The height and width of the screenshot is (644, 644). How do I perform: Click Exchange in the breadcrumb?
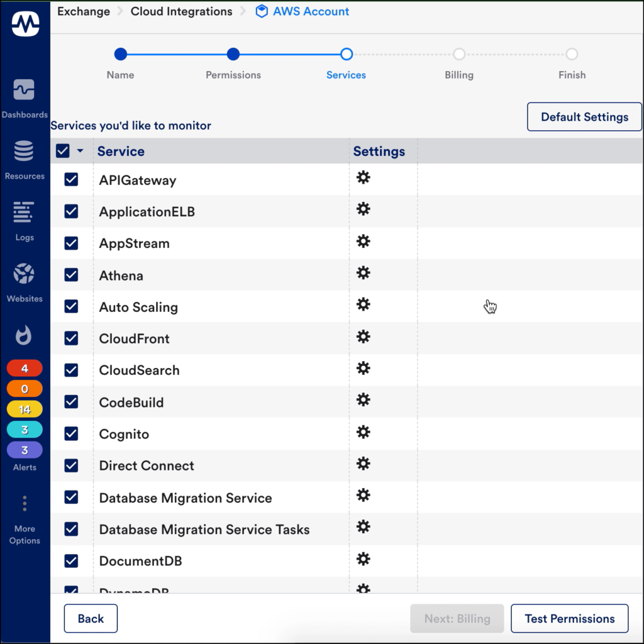[84, 11]
